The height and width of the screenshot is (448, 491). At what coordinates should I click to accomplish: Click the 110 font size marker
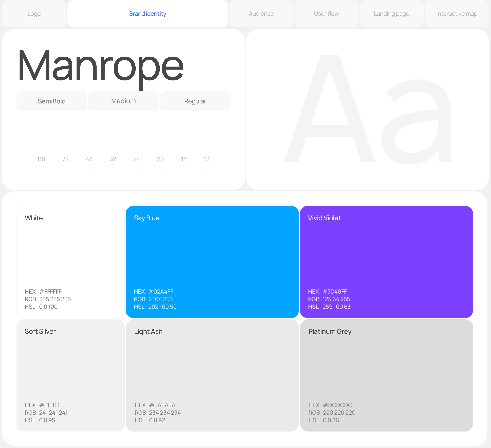coord(41,159)
